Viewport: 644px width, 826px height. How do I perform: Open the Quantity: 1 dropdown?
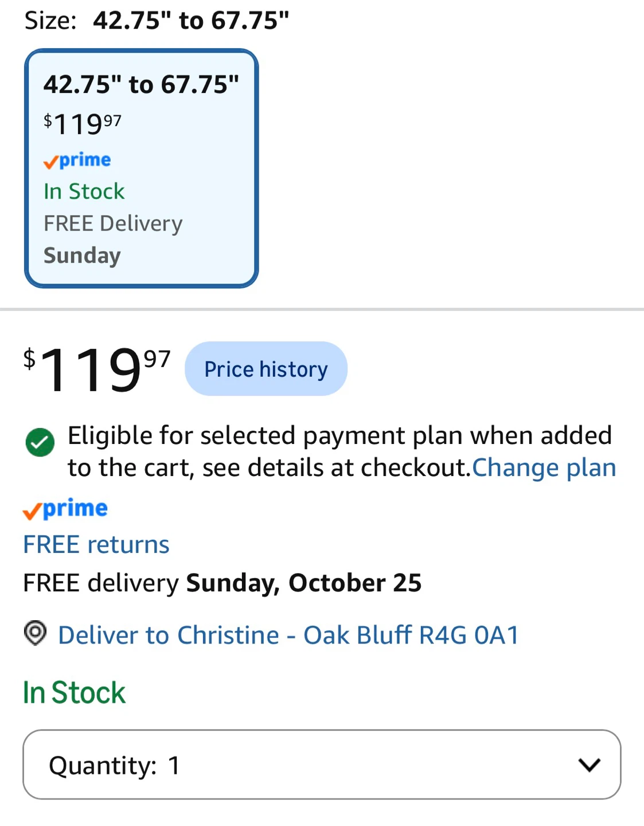coord(322,765)
